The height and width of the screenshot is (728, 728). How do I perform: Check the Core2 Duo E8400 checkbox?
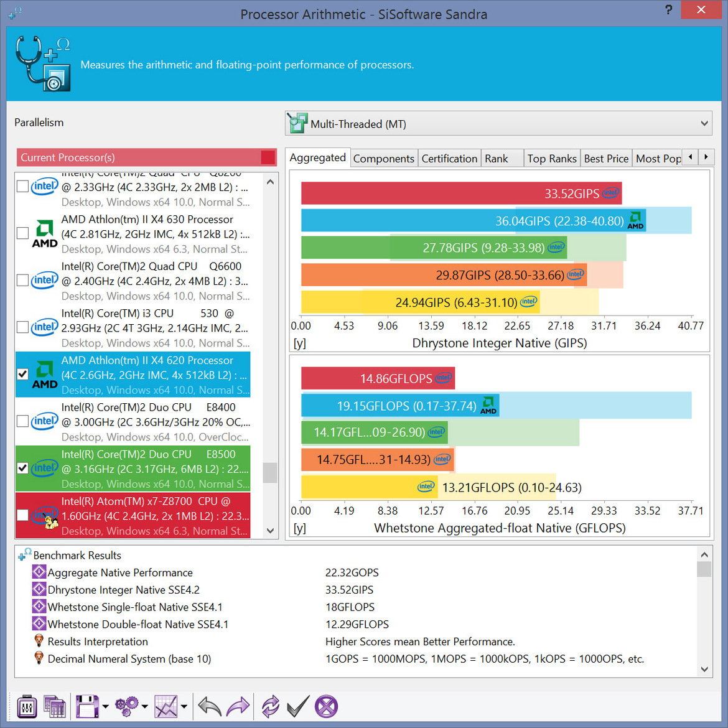pyautogui.click(x=22, y=421)
